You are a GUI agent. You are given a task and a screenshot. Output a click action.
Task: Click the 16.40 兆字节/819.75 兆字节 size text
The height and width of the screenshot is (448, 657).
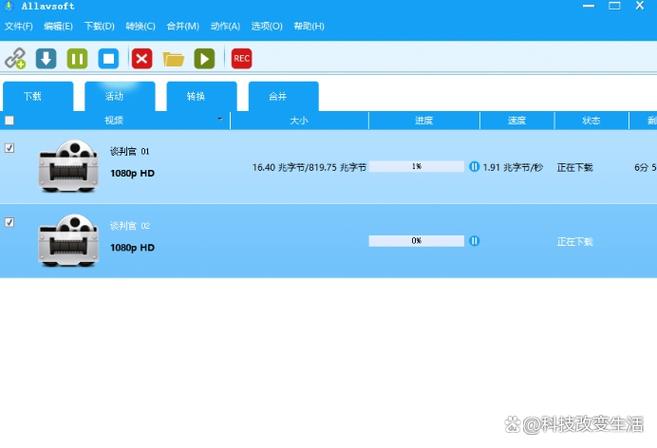309,167
